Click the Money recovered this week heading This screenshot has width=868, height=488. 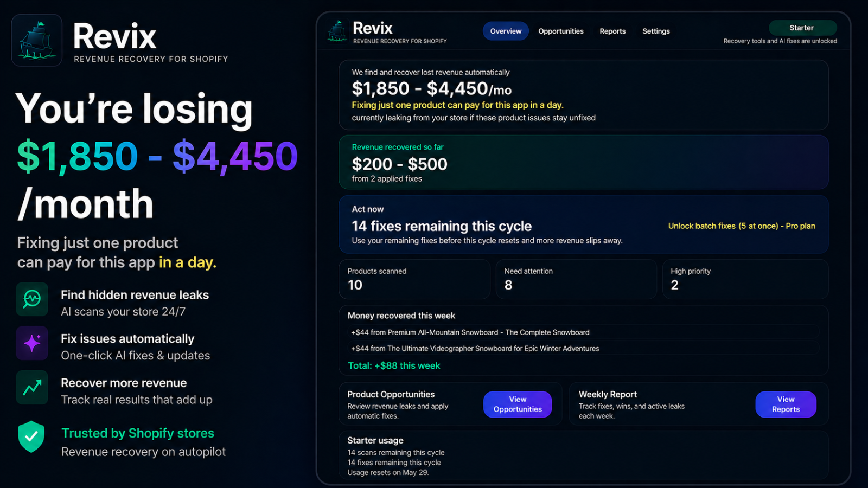click(401, 316)
